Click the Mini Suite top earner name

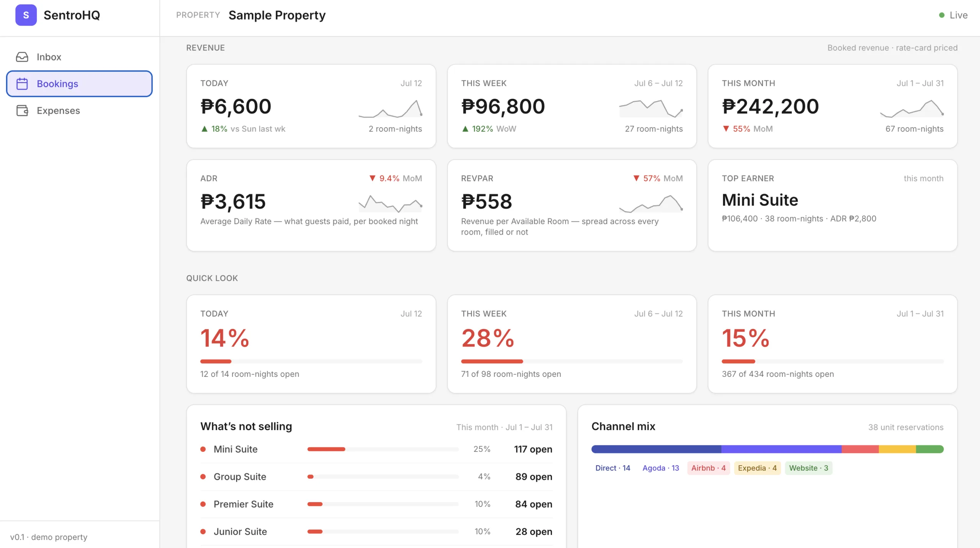[760, 200]
